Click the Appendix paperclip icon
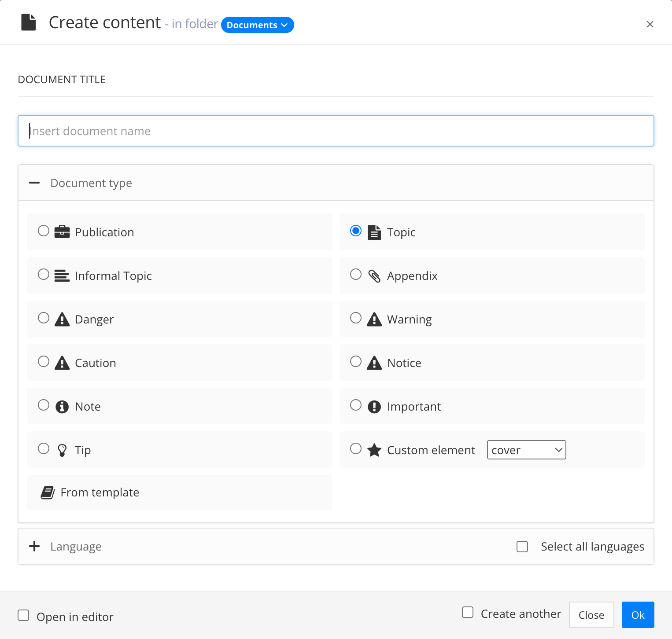Screen dimensions: 672x639 click(x=375, y=275)
